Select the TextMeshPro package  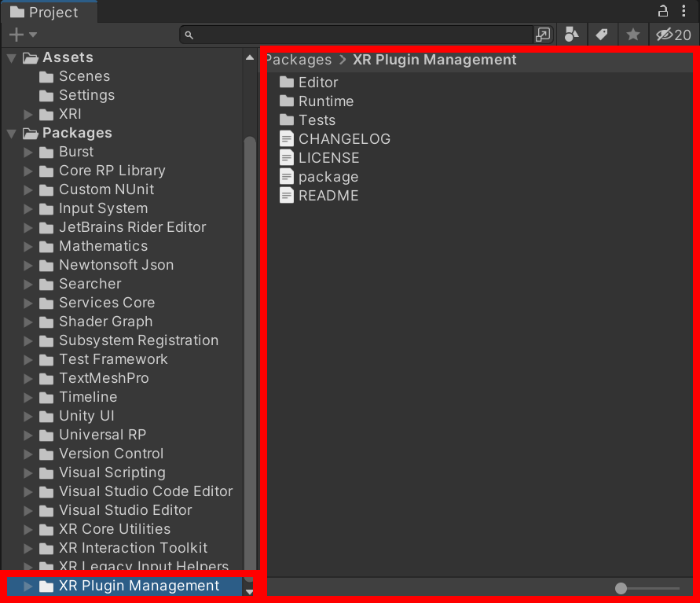(104, 378)
